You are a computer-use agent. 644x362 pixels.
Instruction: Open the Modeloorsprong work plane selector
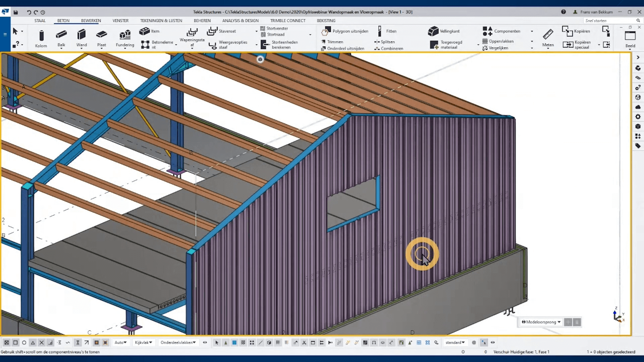pos(541,322)
